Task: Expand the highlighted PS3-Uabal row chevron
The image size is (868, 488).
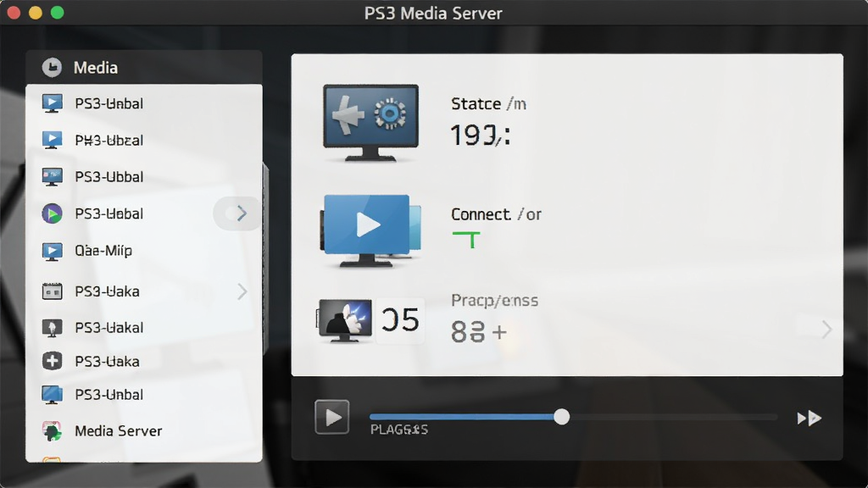Action: [242, 213]
